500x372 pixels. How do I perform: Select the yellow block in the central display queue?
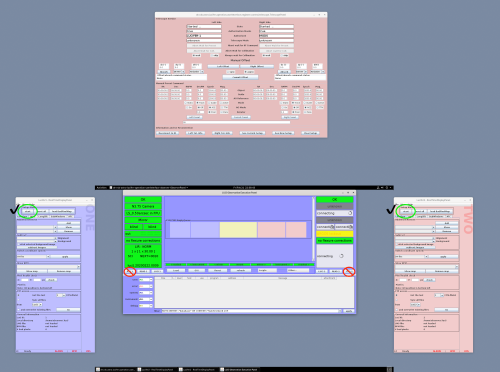click(x=238, y=230)
